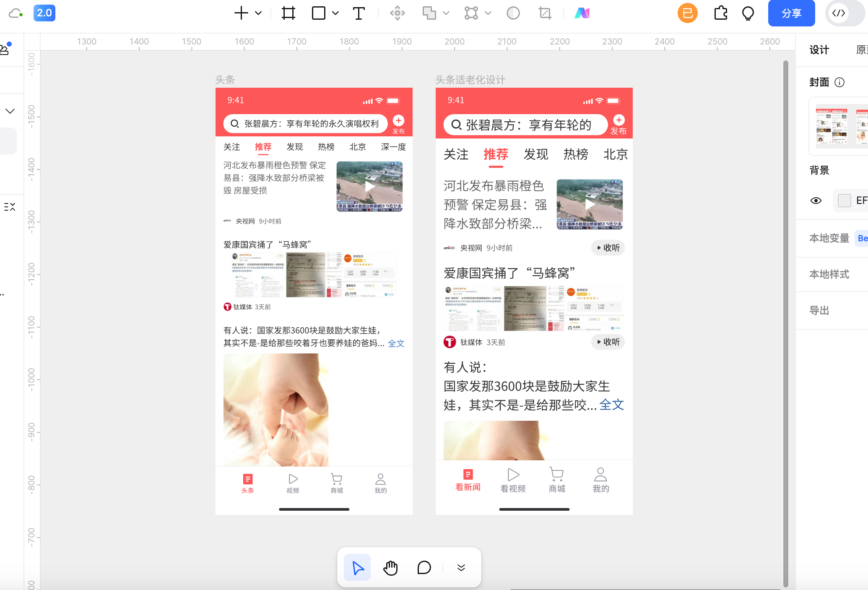Select the 头条适老化设计 frame label

click(x=470, y=80)
